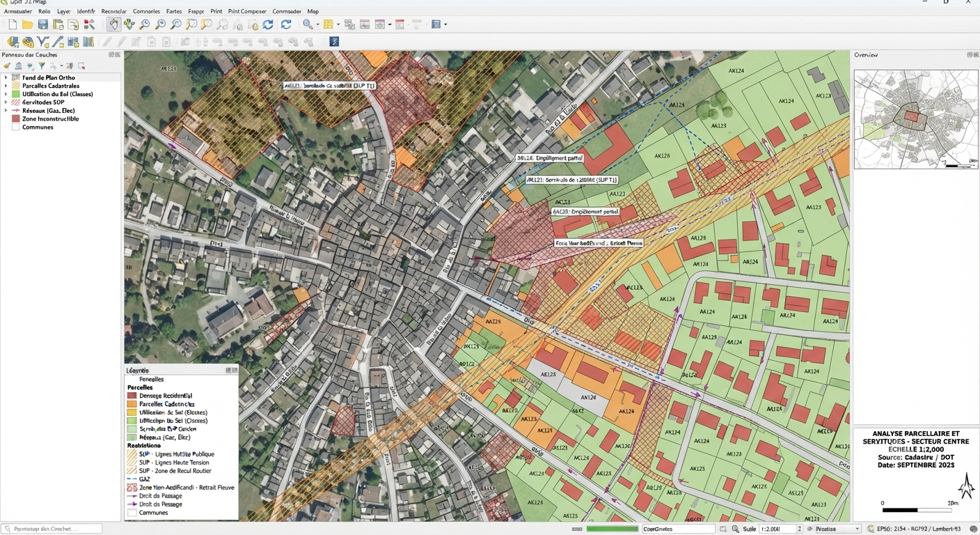
Task: Open the expand-layers dropdown arrow in the layers panel toolbar
Action: coord(61,66)
